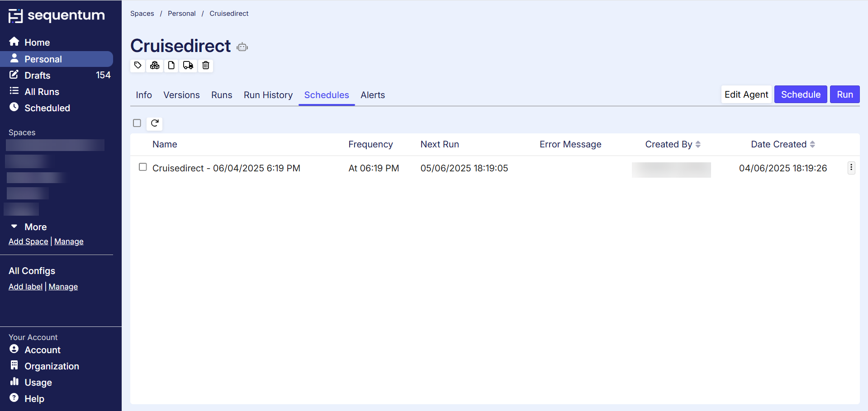Switch to the Run History tab
The height and width of the screenshot is (411, 868).
coord(268,95)
